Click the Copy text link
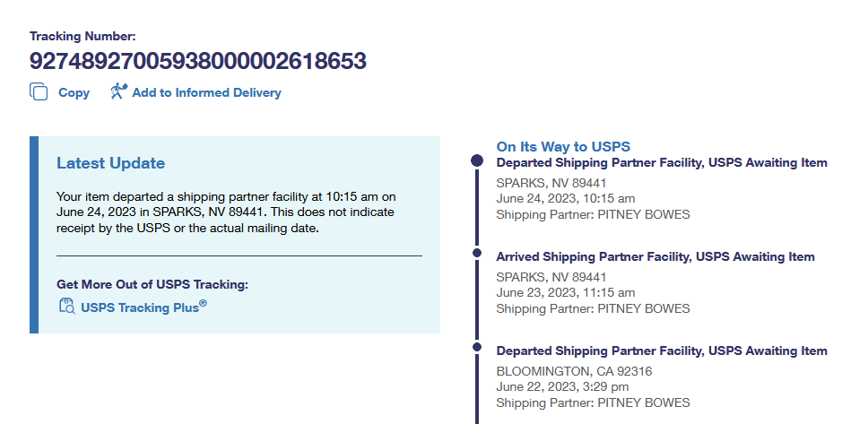868x424 pixels. 74,92
